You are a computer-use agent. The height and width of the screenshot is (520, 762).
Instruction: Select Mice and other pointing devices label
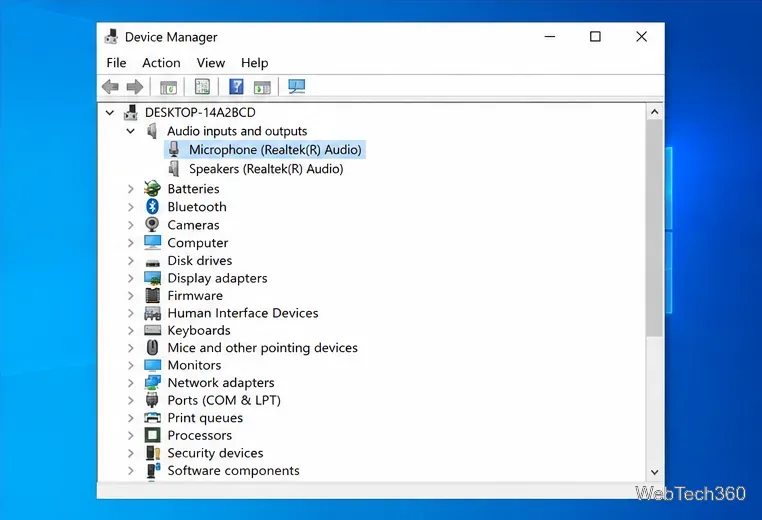point(262,348)
